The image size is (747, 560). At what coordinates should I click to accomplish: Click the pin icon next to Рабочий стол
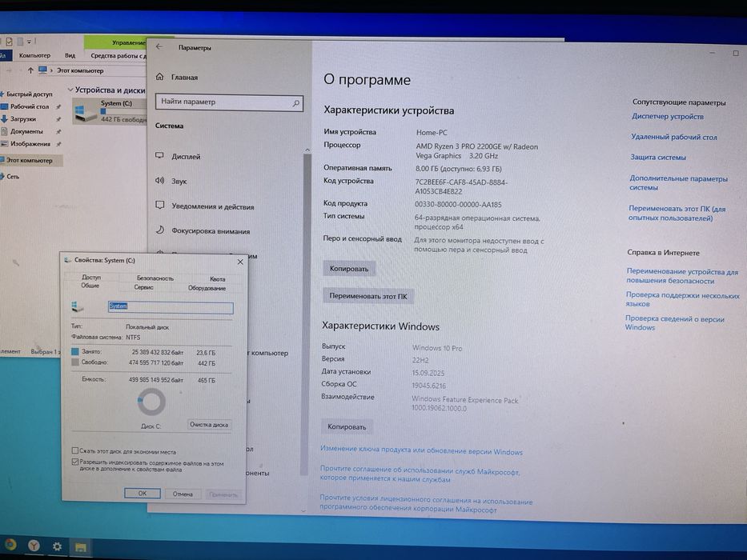(x=58, y=106)
